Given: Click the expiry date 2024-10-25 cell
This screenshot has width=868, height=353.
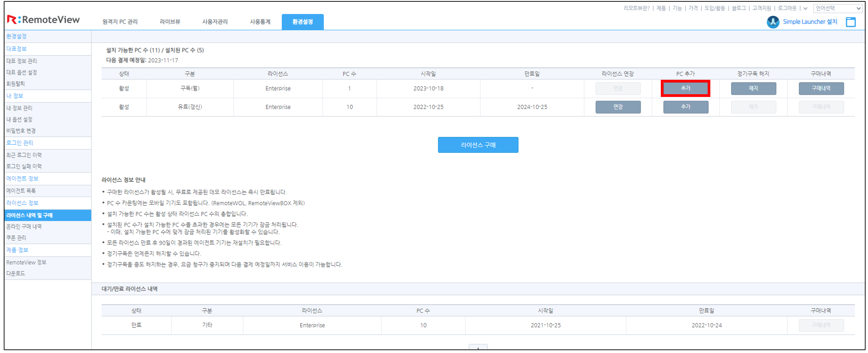Looking at the screenshot, I should tap(532, 107).
